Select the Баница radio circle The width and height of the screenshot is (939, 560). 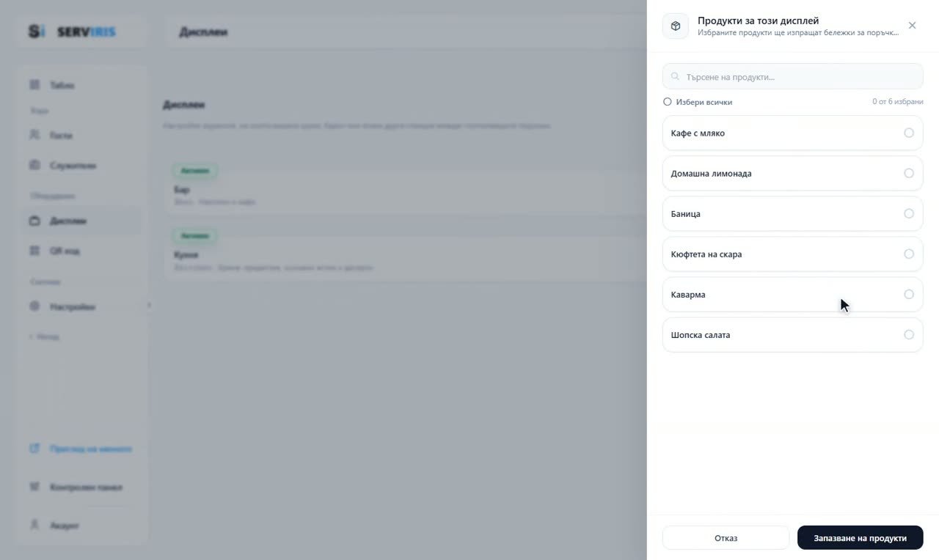(909, 213)
